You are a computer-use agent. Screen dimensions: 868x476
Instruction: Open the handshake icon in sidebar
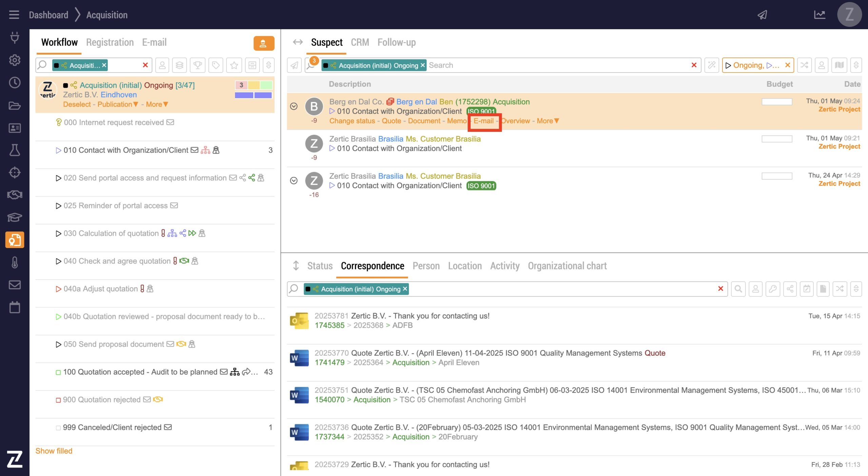14,195
